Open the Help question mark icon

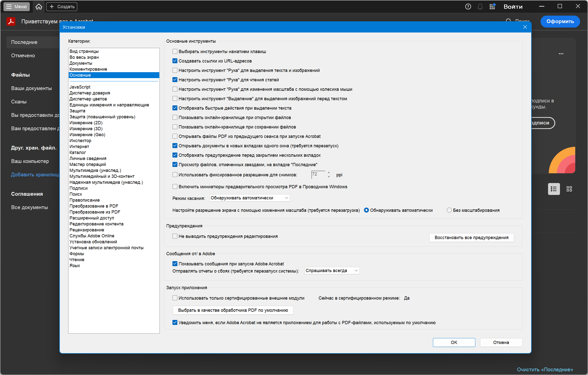(468, 7)
